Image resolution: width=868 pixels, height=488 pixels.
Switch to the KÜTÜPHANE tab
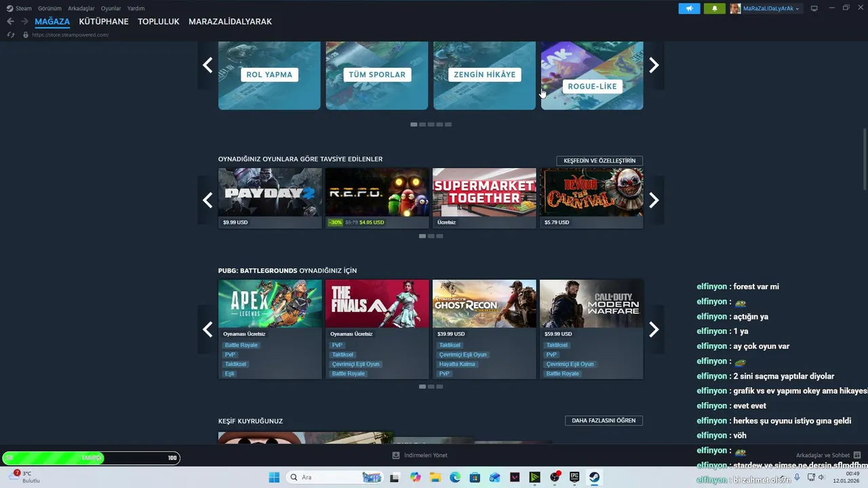(104, 22)
